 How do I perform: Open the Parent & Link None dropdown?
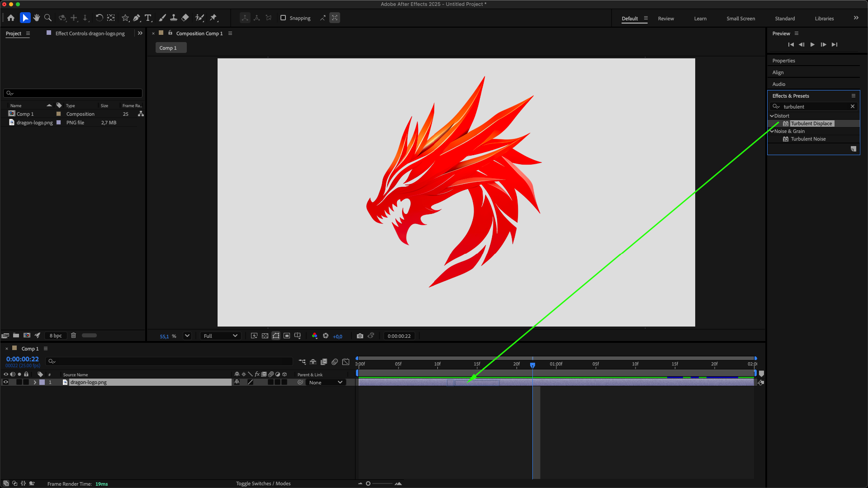click(326, 383)
